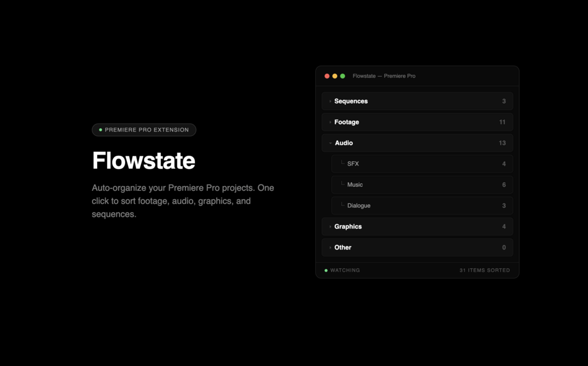Click the 31 ITEMS SORTED status text
The height and width of the screenshot is (366, 588).
(484, 271)
